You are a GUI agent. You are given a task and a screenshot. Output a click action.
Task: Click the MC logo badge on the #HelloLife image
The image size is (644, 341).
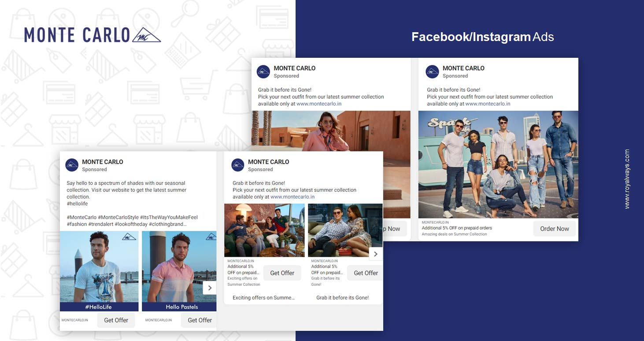129,237
